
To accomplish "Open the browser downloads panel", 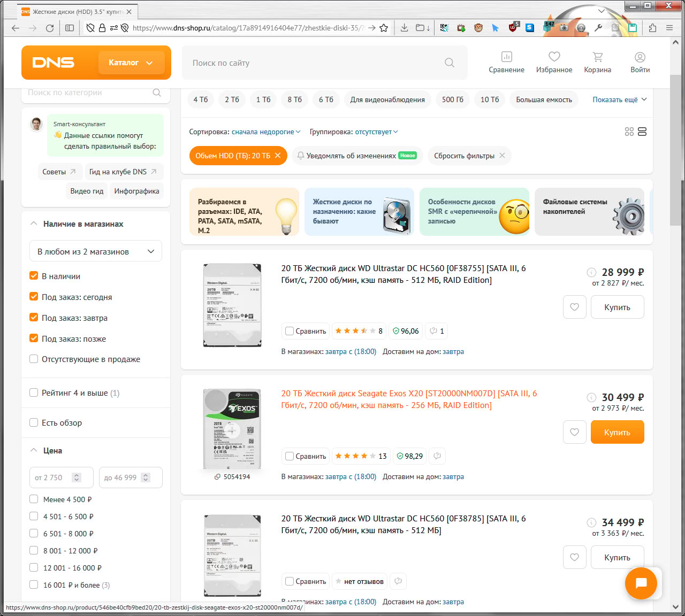I will pyautogui.click(x=404, y=28).
